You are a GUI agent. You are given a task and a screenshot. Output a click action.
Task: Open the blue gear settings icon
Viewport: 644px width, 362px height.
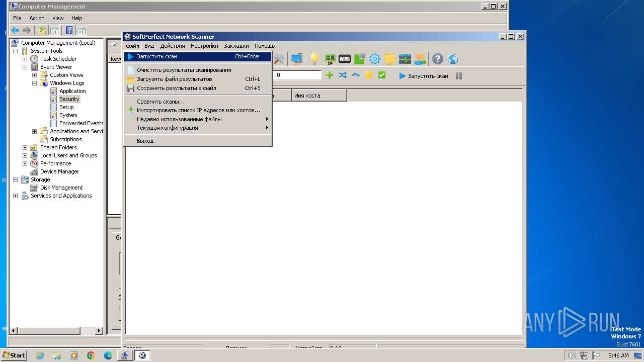[x=375, y=59]
